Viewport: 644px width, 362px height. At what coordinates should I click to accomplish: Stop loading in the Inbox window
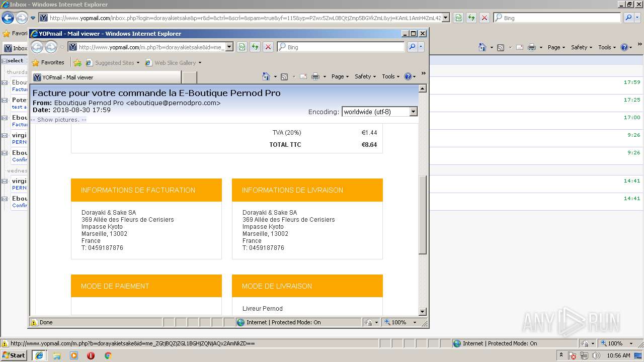pyautogui.click(x=485, y=18)
